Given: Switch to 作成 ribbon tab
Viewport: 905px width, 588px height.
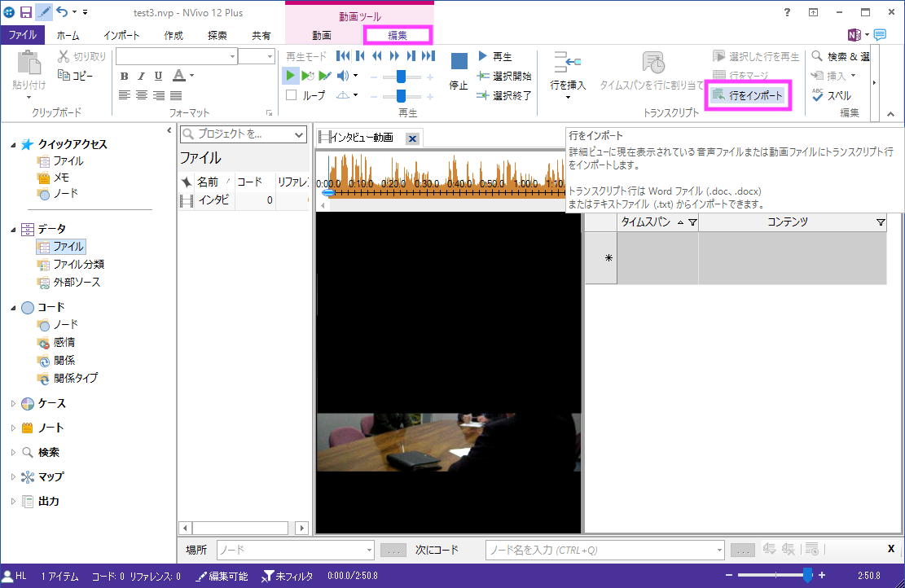Looking at the screenshot, I should pos(174,35).
